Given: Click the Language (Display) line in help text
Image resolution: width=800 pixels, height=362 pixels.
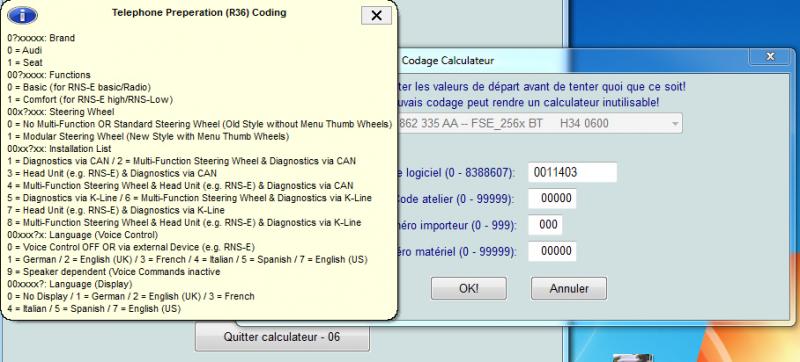Looking at the screenshot, I should (70, 284).
